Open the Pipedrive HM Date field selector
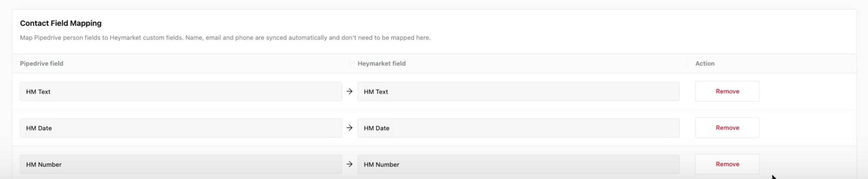 (181, 128)
